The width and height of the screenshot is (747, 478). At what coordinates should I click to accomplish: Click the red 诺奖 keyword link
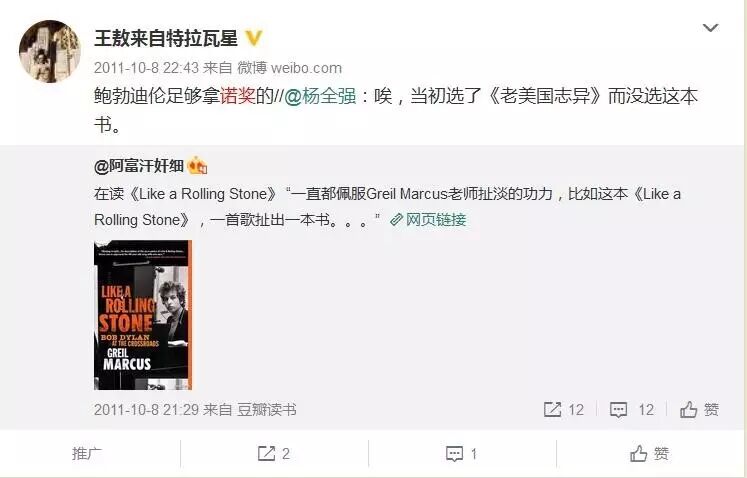(238, 96)
